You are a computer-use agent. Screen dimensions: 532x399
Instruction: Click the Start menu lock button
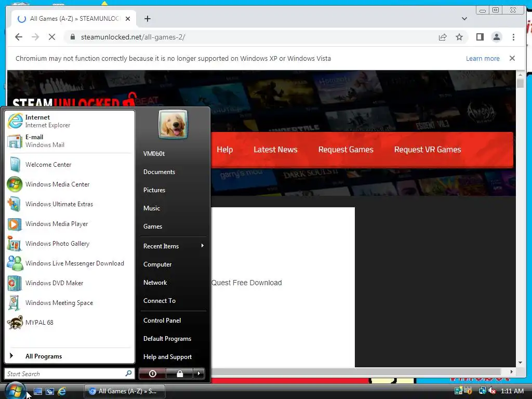pos(179,374)
